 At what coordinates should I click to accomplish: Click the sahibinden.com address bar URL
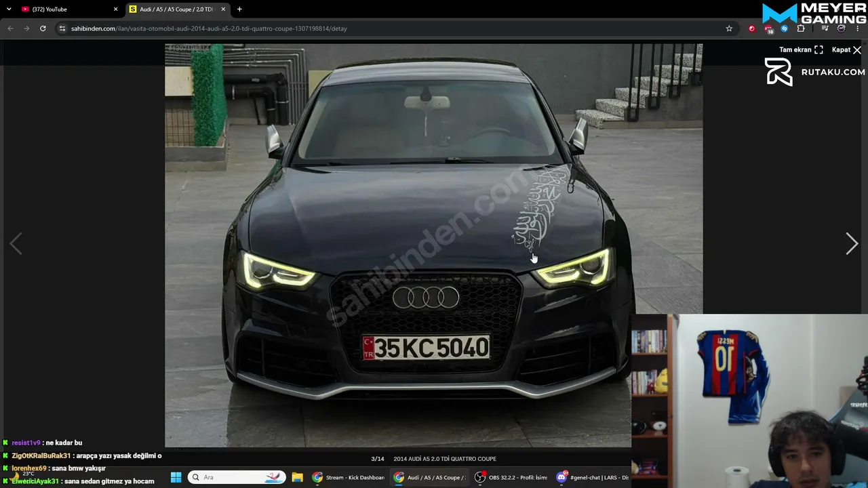pyautogui.click(x=209, y=28)
